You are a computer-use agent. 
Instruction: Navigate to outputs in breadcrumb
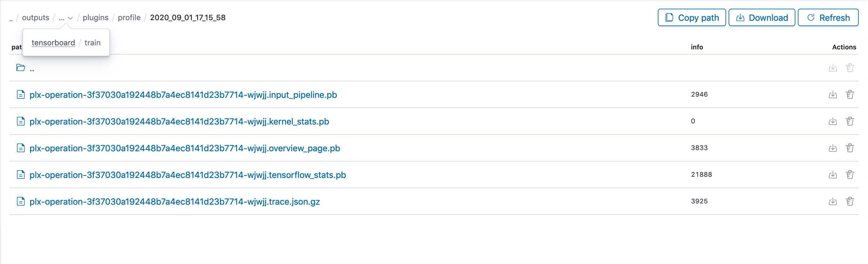click(36, 17)
